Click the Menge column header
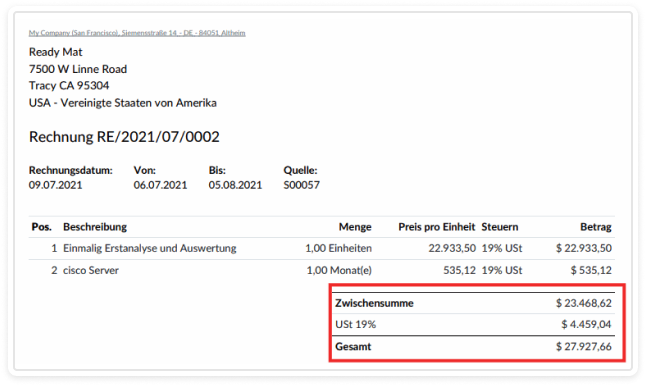Viewport: 646px width, 386px height. click(355, 227)
